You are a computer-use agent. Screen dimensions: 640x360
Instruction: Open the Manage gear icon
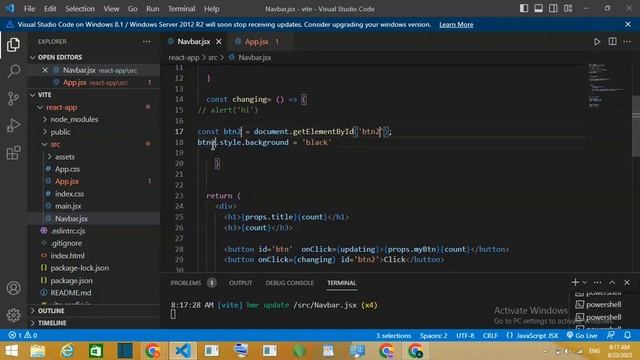click(x=13, y=315)
